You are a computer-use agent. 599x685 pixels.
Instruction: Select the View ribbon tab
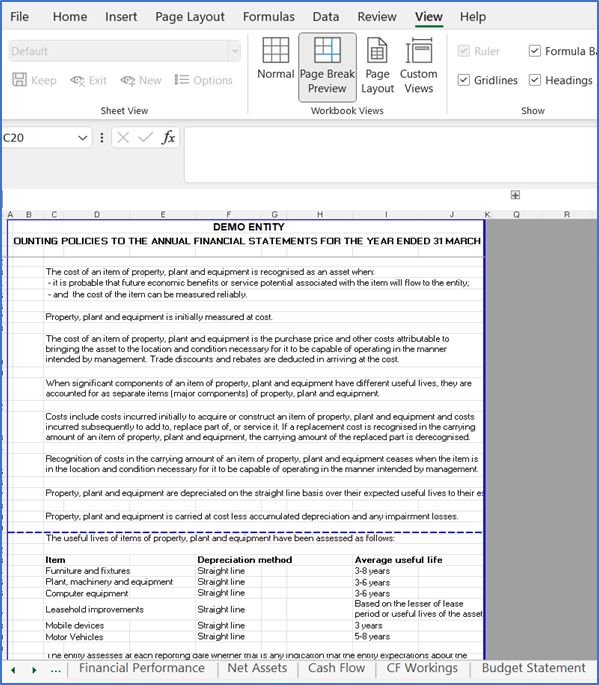(429, 17)
